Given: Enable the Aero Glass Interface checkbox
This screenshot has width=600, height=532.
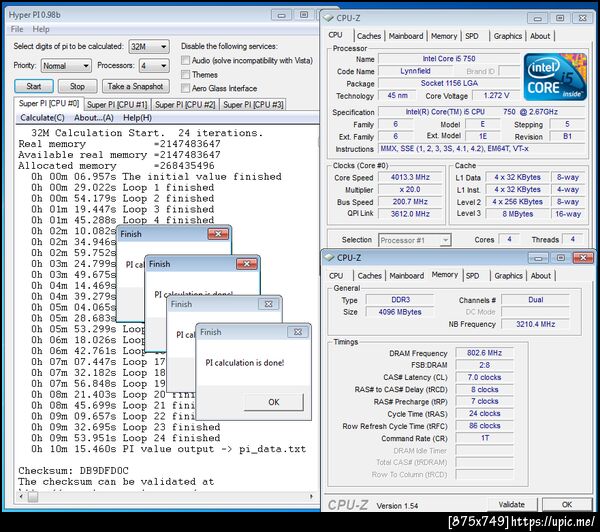Looking at the screenshot, I should point(185,88).
